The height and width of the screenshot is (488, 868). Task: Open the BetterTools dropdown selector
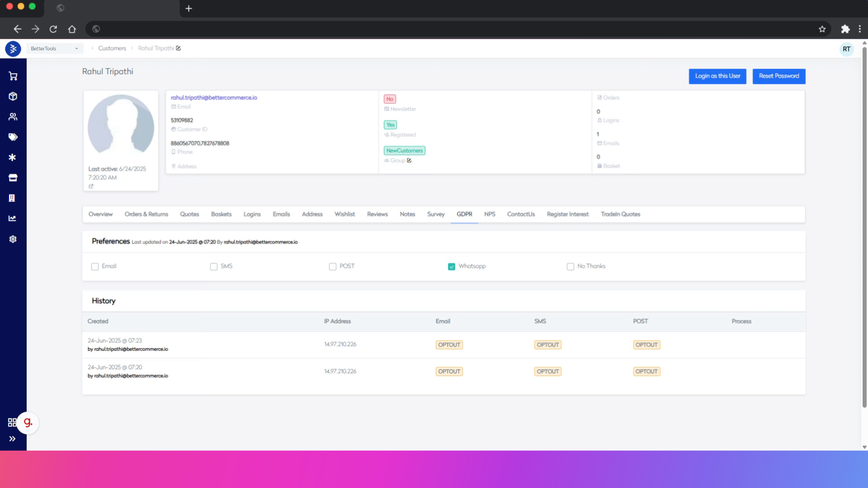(x=54, y=48)
